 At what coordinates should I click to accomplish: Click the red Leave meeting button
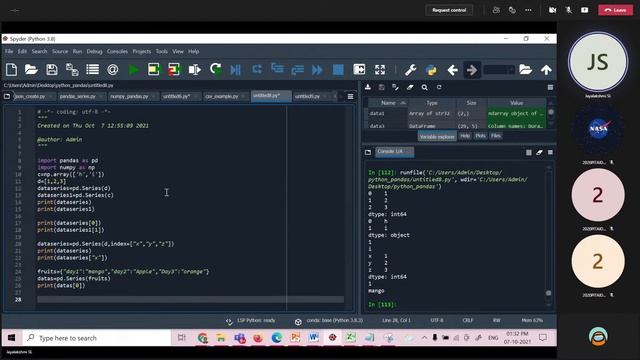(x=616, y=10)
